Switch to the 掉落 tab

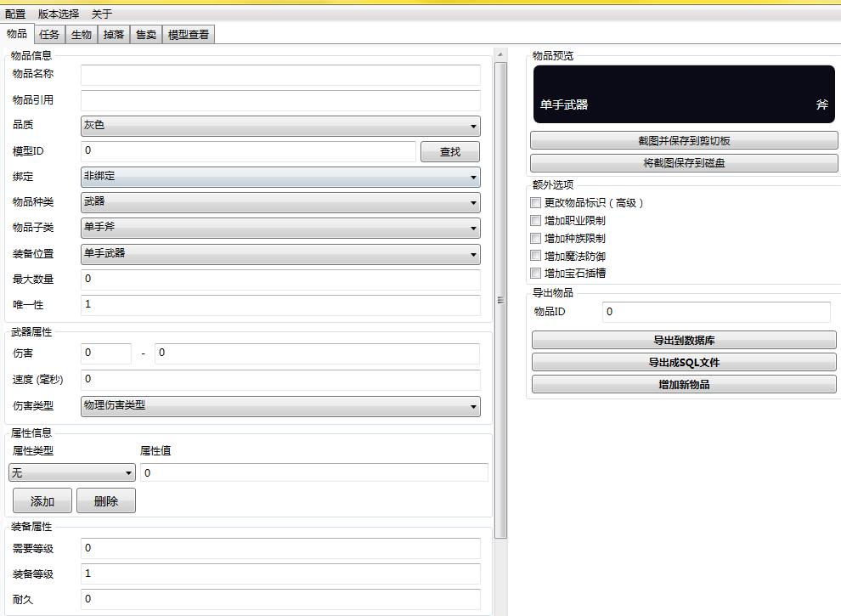114,34
